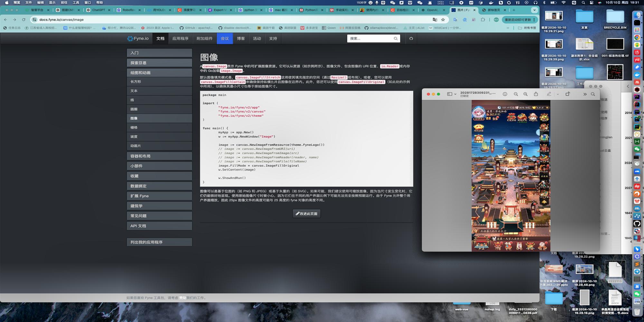Screen dimensions: 644x322
Task: Click the 赞助 link in the footer
Action: [183, 298]
